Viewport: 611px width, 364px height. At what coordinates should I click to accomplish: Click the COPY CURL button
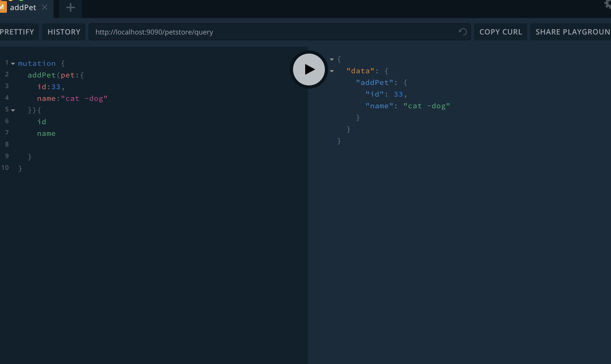501,32
